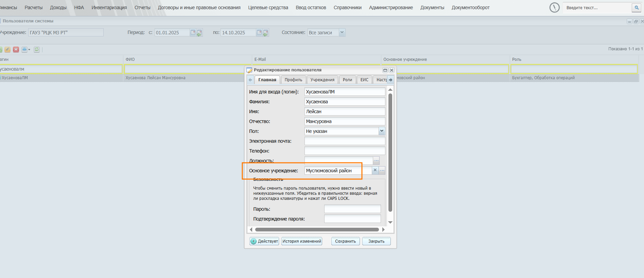Switch to the Профиль tab
Viewport: 644px width, 278px height.
(x=293, y=80)
